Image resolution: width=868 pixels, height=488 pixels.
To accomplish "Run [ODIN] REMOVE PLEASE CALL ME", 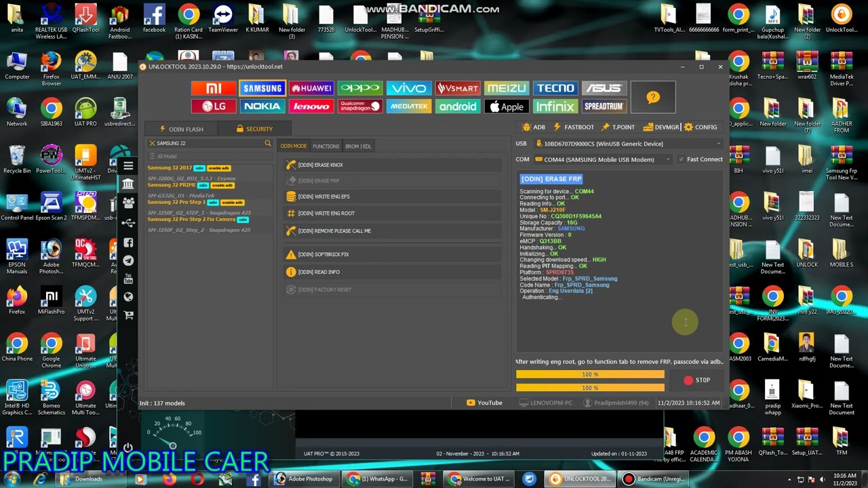I will point(393,231).
